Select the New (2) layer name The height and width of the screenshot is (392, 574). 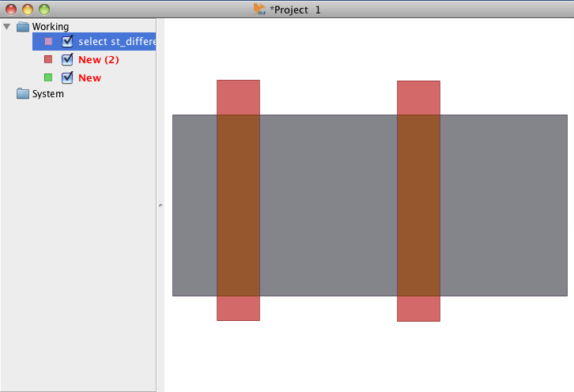coord(98,59)
